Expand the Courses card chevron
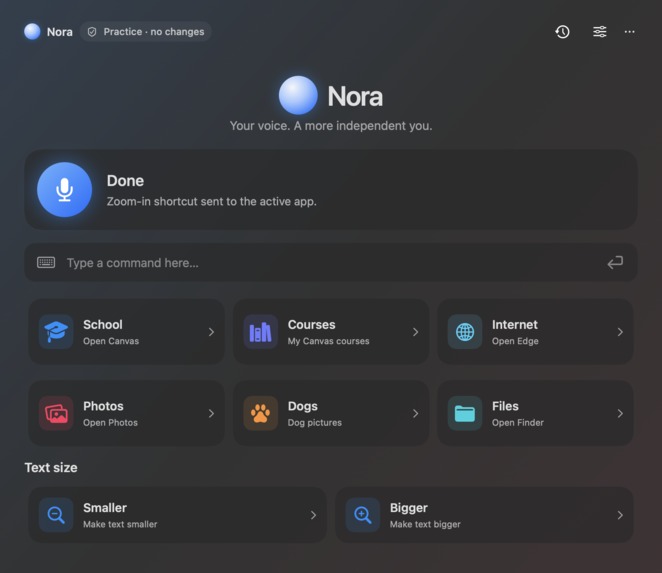 point(415,332)
